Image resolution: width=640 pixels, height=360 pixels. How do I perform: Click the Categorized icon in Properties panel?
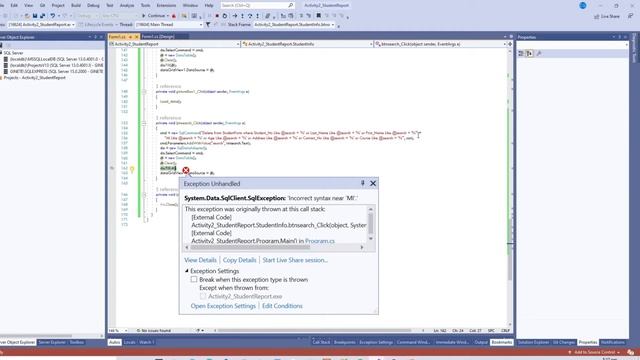521,53
